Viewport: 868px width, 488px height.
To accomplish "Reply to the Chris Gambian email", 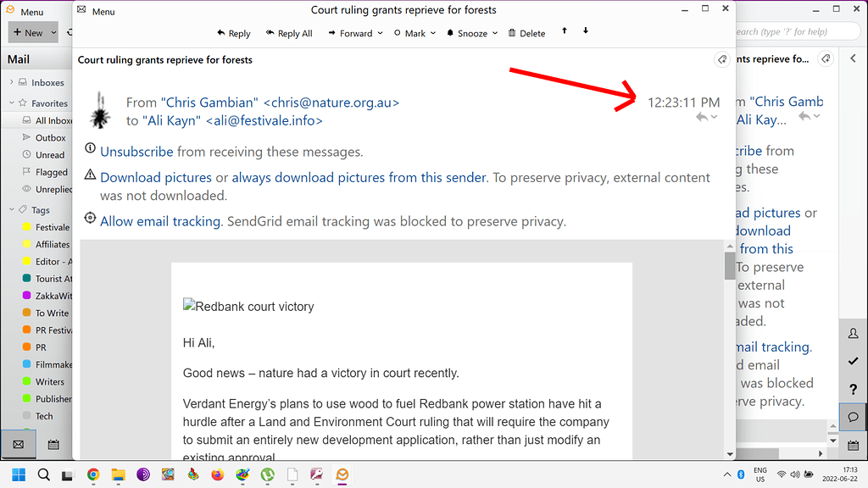I will (233, 33).
